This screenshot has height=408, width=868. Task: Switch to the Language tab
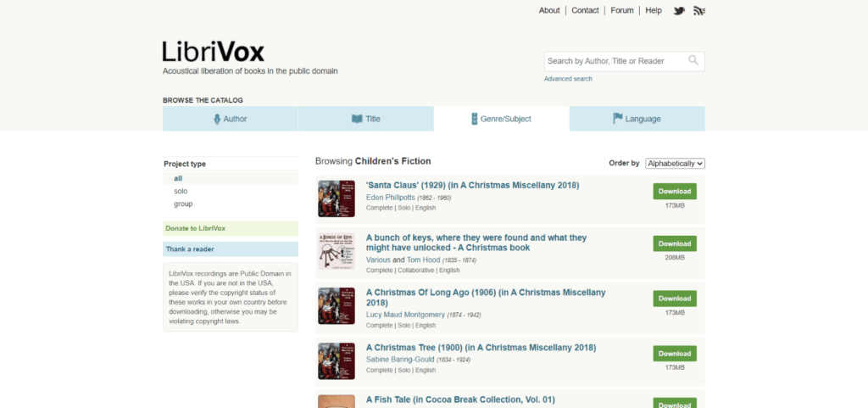point(637,119)
